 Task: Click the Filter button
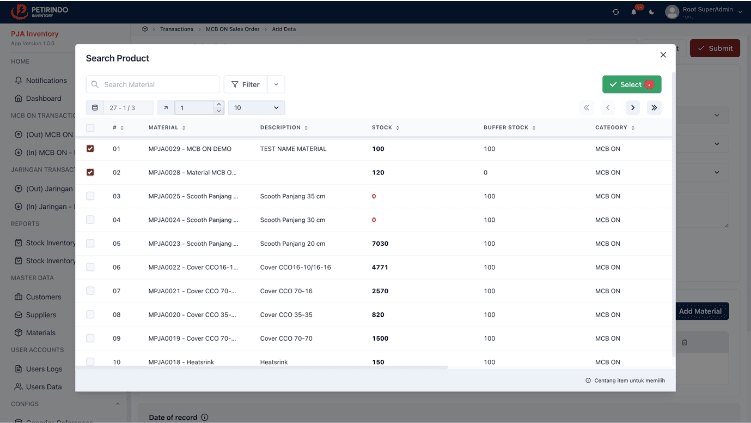click(x=246, y=84)
